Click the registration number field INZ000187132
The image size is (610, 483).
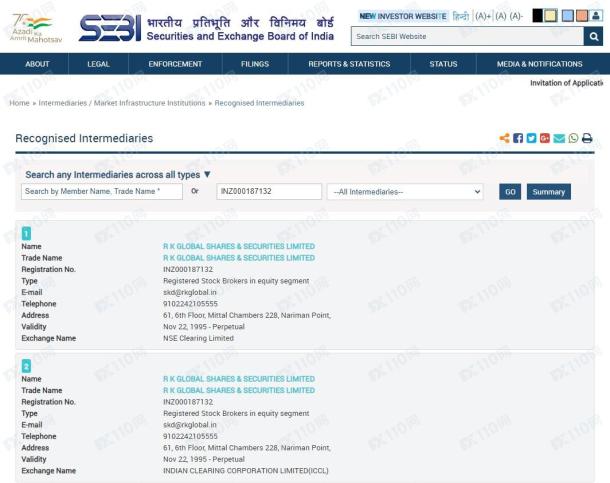click(x=269, y=191)
